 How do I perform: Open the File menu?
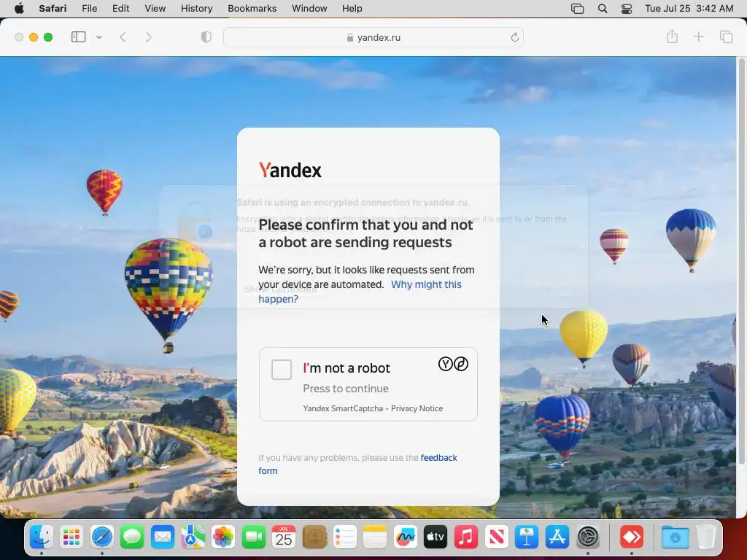click(x=90, y=9)
